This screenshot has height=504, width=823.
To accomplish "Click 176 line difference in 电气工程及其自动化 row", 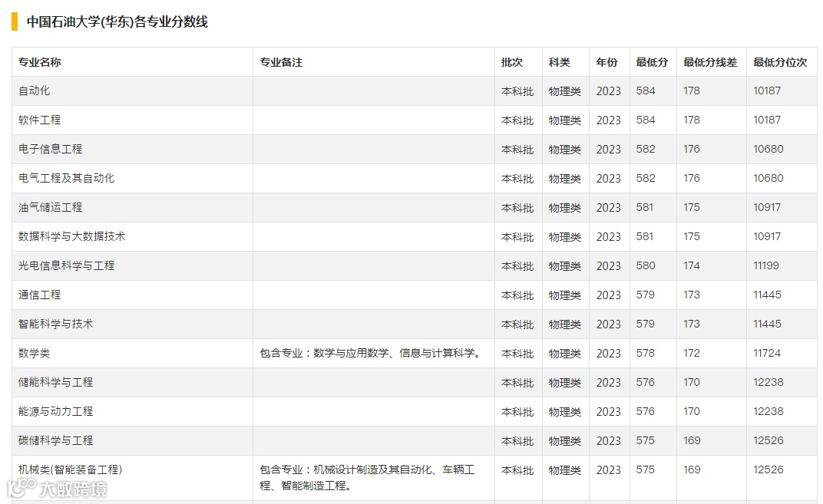I will click(x=692, y=178).
